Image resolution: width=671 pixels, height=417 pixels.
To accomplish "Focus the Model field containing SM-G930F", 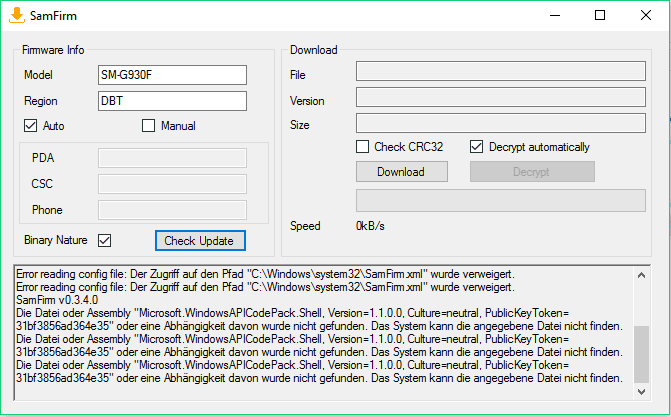I will tap(172, 75).
